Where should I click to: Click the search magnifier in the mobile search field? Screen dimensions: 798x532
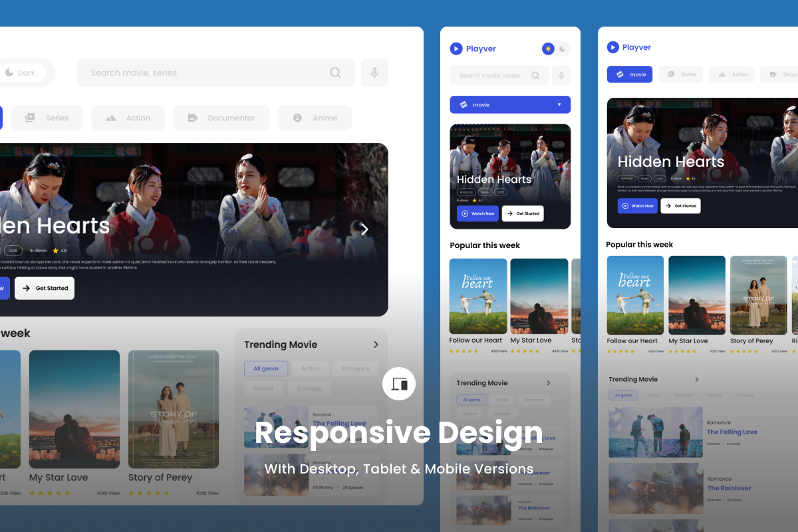pos(535,75)
